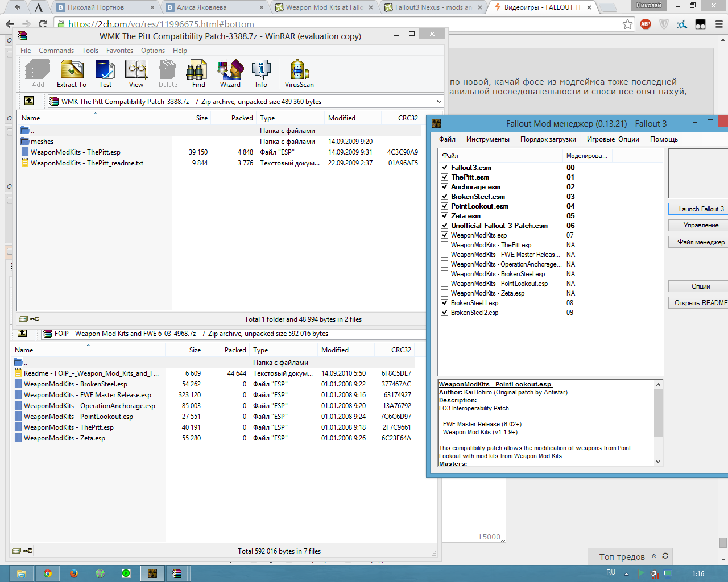Click the Николай profile button in Chrome
The height and width of the screenshot is (582, 728).
[649, 5]
